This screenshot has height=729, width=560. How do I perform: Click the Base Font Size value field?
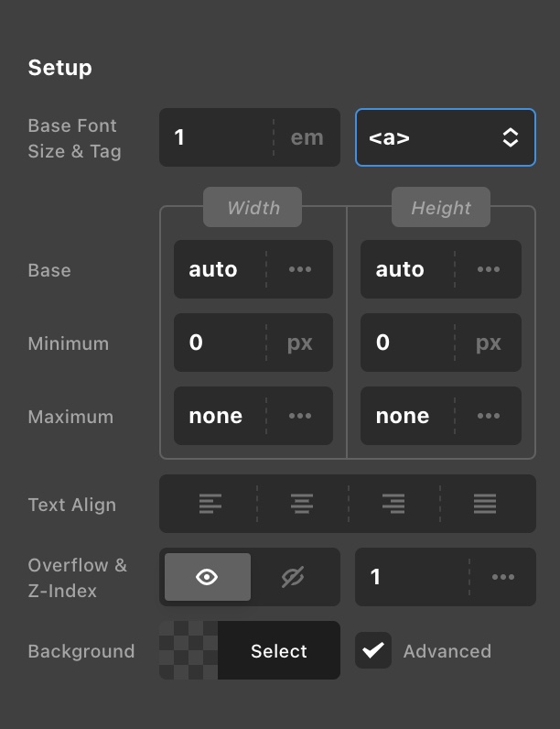(216, 137)
